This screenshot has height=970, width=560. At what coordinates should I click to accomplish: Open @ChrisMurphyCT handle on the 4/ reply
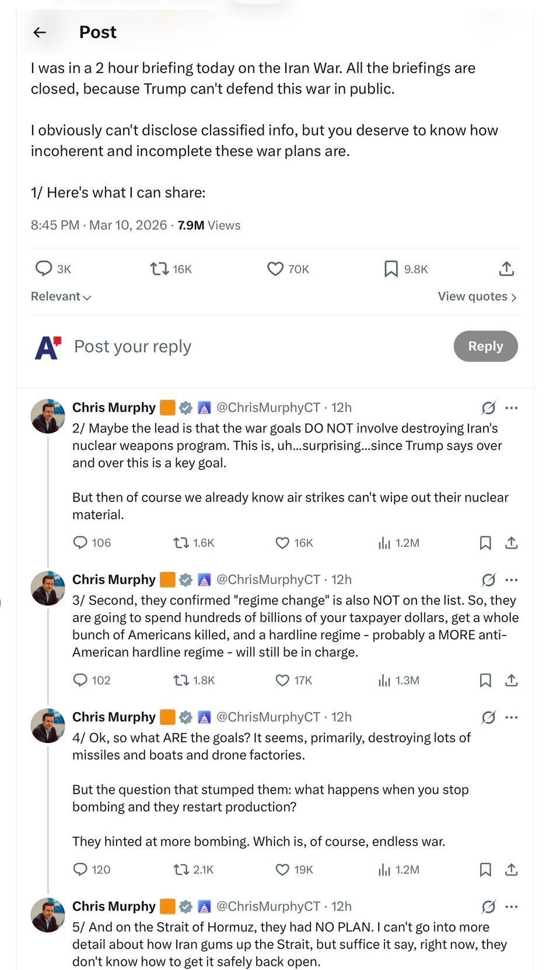coord(268,717)
